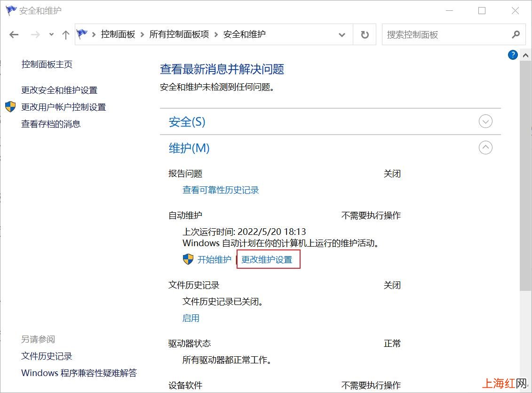The image size is (532, 393).
Task: Click the 查看最新消息并解决问题 heading
Action: coord(222,69)
